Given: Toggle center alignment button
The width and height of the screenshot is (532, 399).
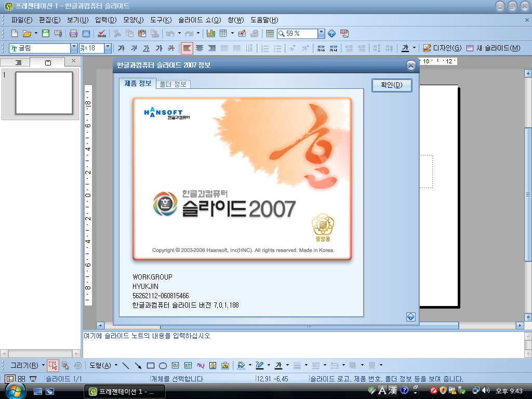Looking at the screenshot, I should (199, 48).
